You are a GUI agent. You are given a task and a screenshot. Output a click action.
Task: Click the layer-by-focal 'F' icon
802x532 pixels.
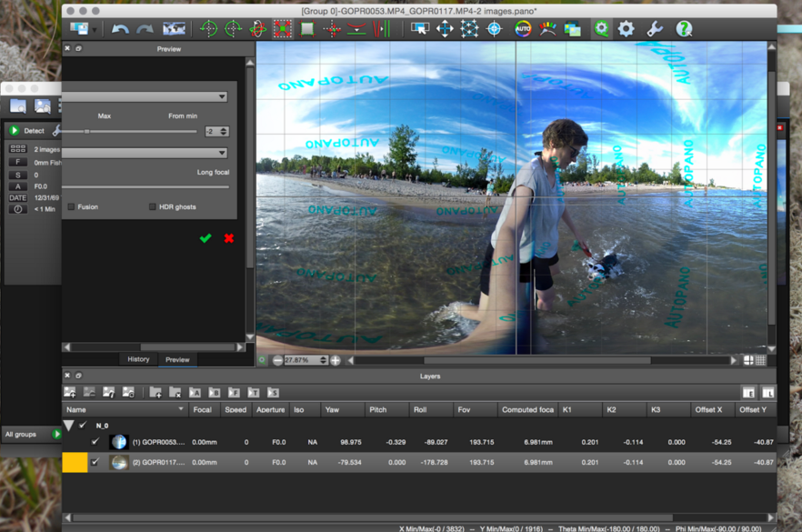pos(234,392)
